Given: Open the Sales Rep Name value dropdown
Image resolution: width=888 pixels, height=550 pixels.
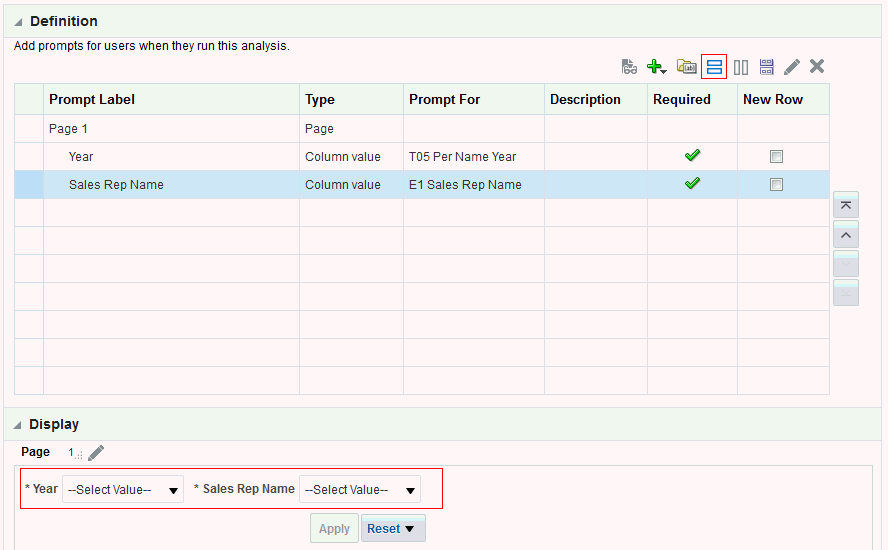Looking at the screenshot, I should [360, 490].
